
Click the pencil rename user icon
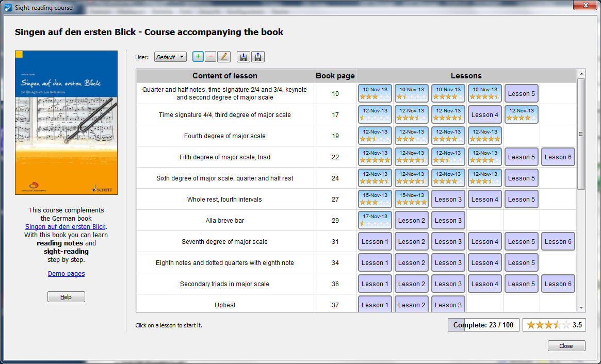(x=224, y=57)
